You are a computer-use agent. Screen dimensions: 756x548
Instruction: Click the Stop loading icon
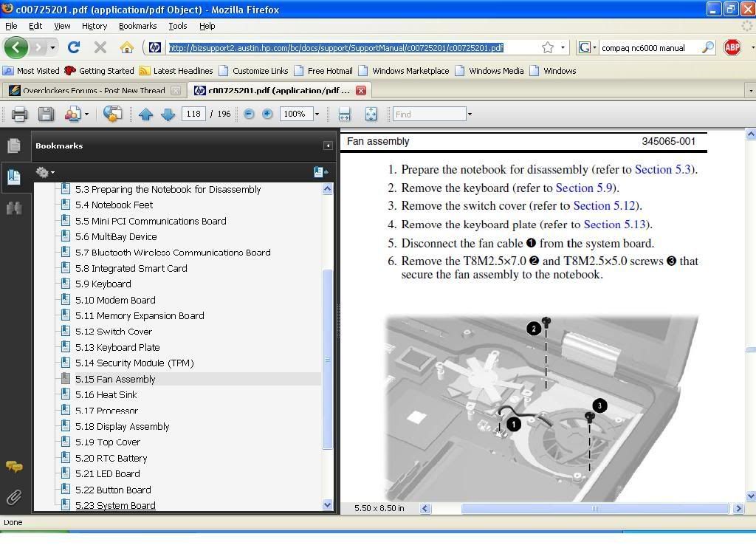point(100,47)
